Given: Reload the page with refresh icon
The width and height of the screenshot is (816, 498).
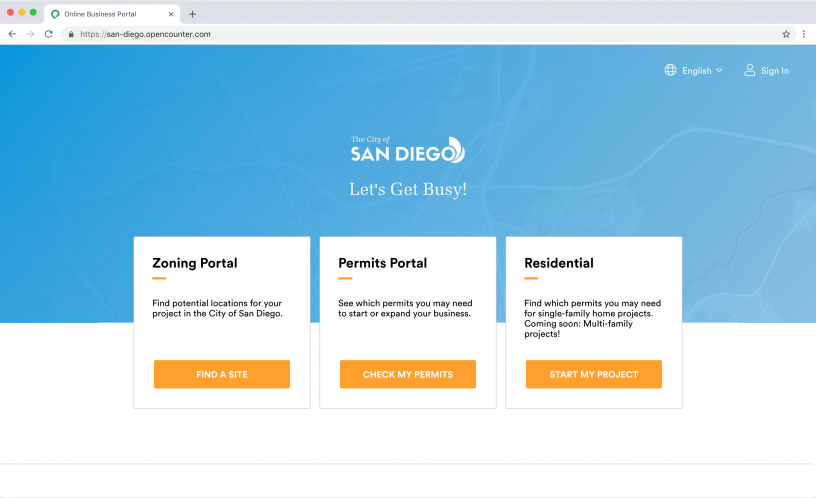Looking at the screenshot, I should coord(48,34).
